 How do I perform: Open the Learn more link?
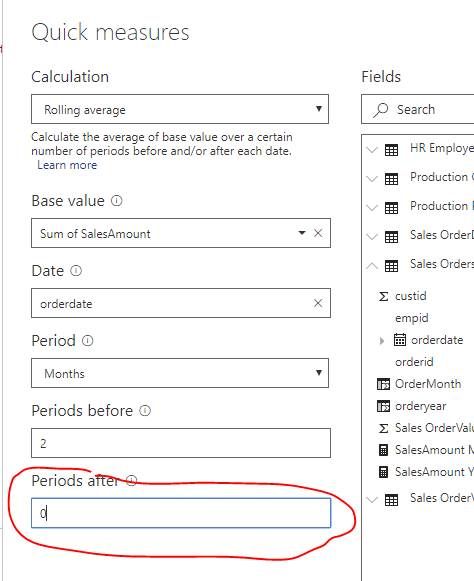67,165
